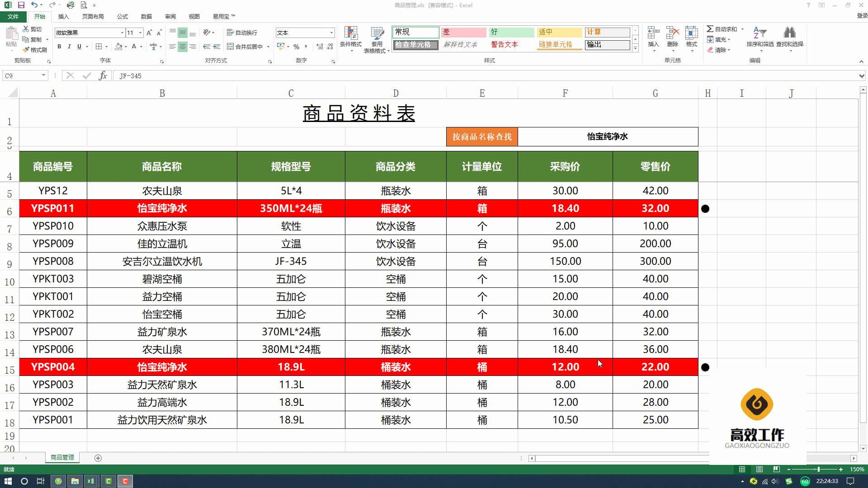Click decrease indent icon
This screenshot has width=868, height=488.
pyautogui.click(x=207, y=47)
